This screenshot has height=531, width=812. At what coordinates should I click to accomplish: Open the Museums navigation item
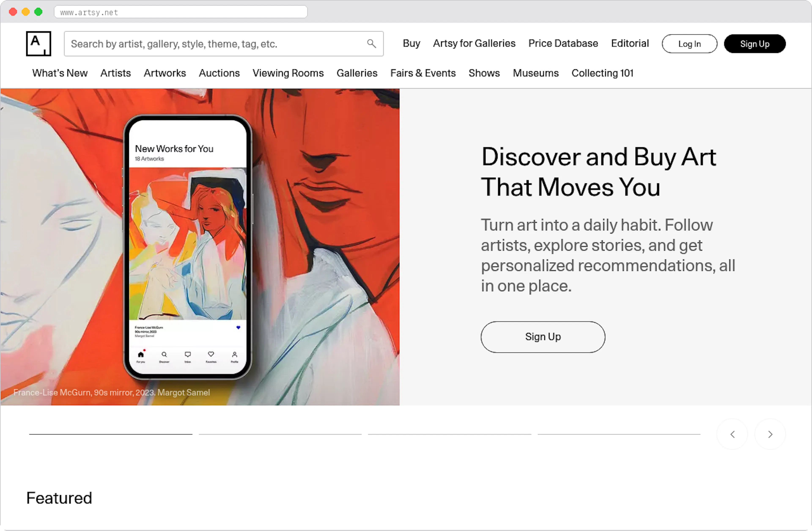point(536,73)
